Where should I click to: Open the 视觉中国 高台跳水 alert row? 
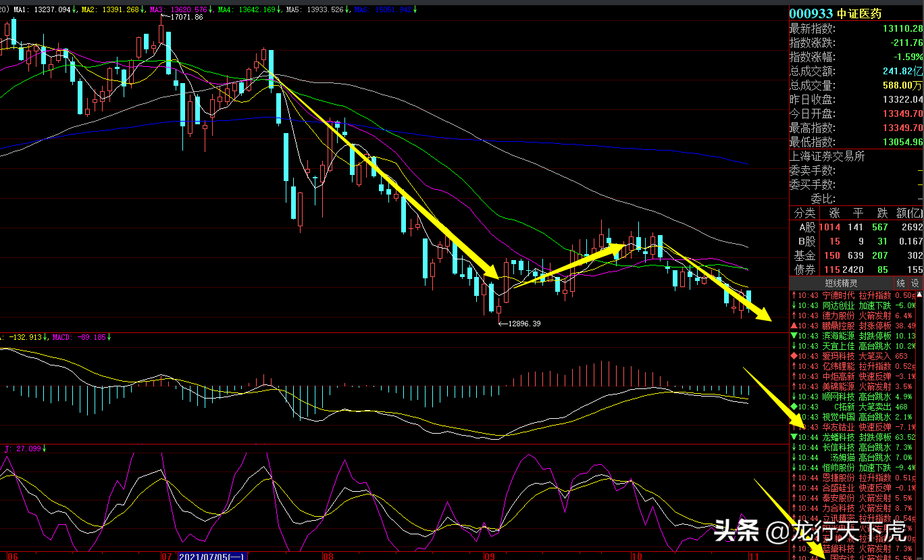pyautogui.click(x=853, y=417)
